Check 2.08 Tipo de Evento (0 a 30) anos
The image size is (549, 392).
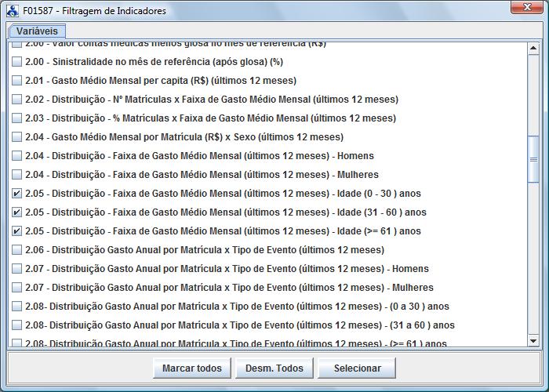pyautogui.click(x=17, y=307)
